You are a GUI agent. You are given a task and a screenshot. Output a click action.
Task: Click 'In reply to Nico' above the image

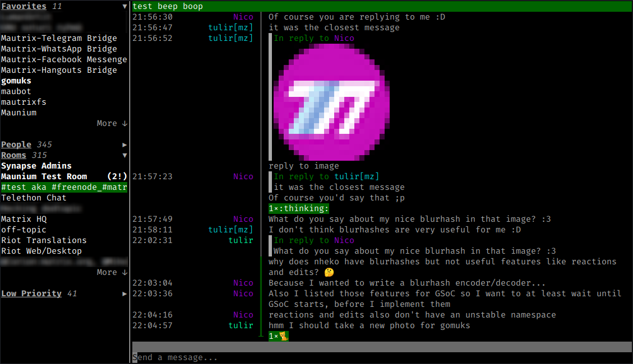314,38
